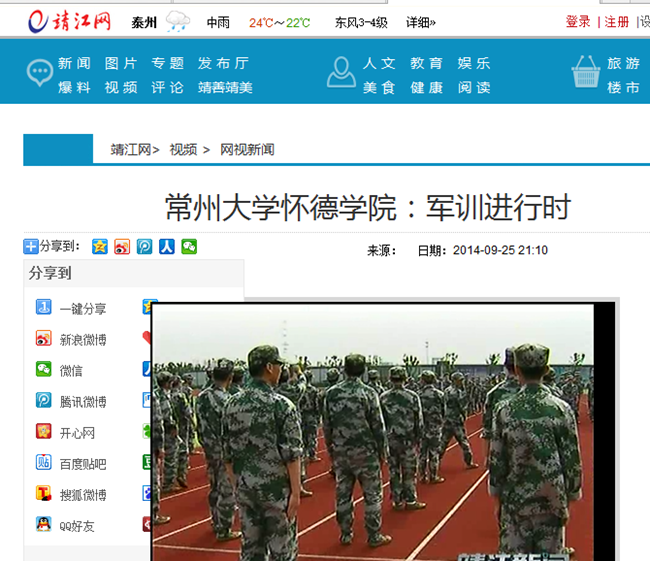Choose 新浪微博 in share panel
Screen dimensions: 650x561
click(x=71, y=339)
